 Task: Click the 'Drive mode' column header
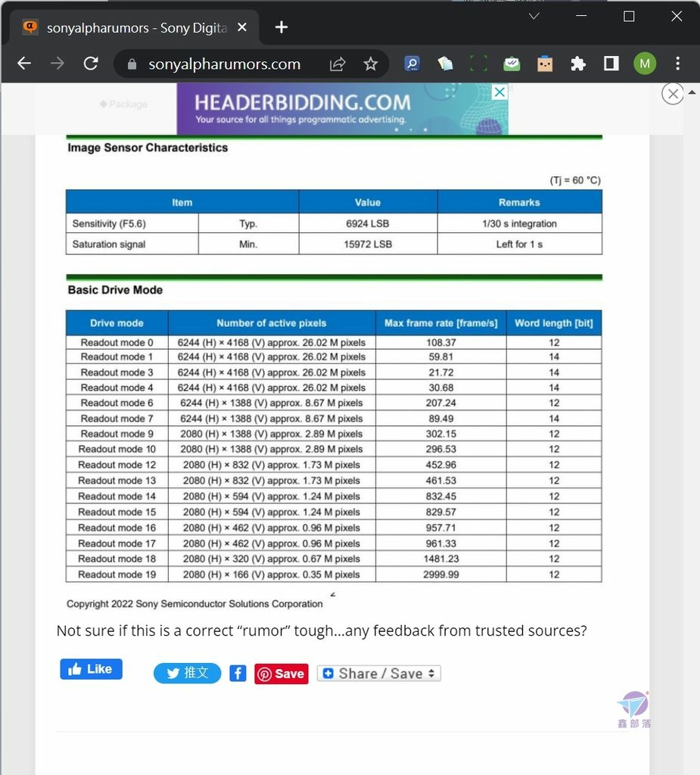(117, 322)
